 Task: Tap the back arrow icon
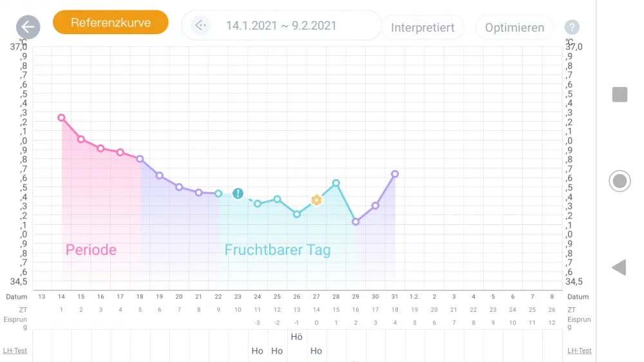click(x=28, y=27)
